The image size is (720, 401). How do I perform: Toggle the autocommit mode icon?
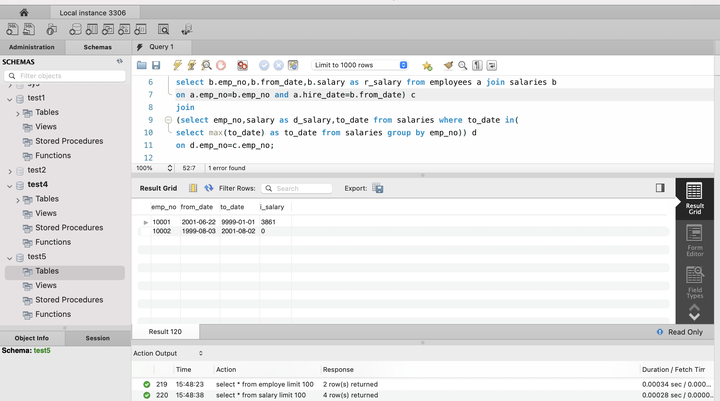click(x=292, y=65)
